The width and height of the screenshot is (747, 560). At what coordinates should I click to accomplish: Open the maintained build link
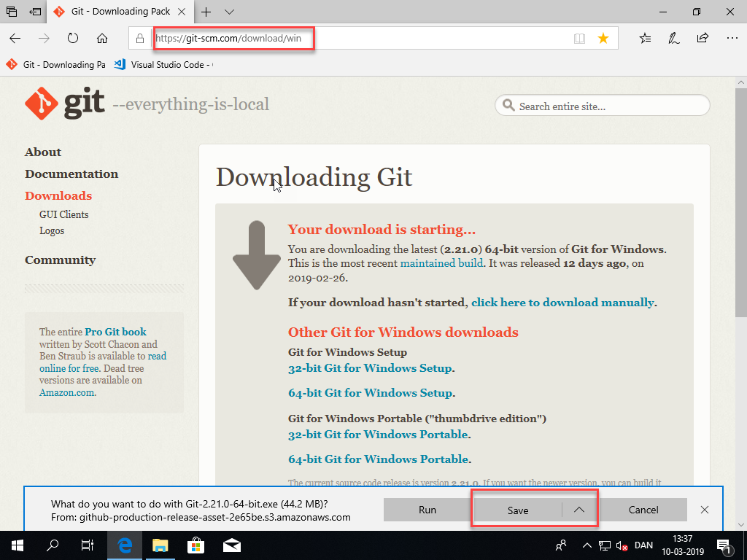[x=441, y=263]
